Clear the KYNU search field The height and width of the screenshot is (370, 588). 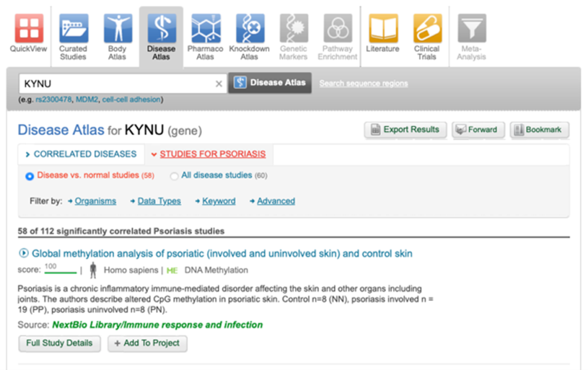point(219,83)
